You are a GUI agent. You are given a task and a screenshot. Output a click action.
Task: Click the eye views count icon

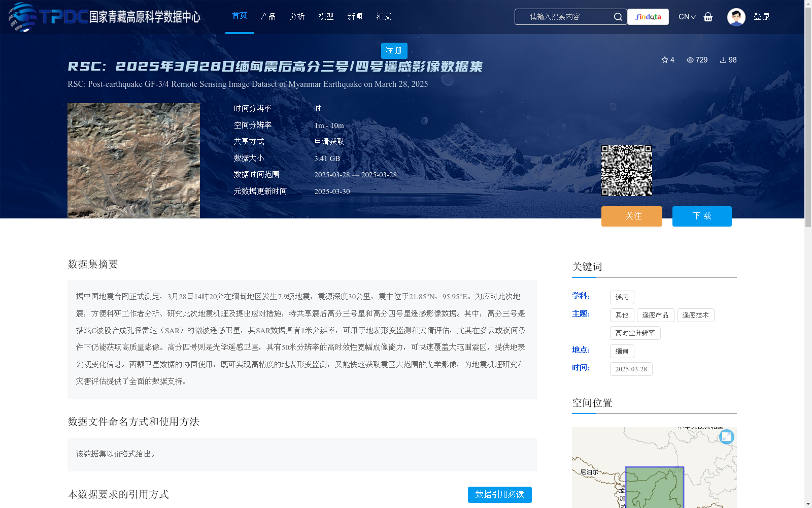click(x=690, y=60)
